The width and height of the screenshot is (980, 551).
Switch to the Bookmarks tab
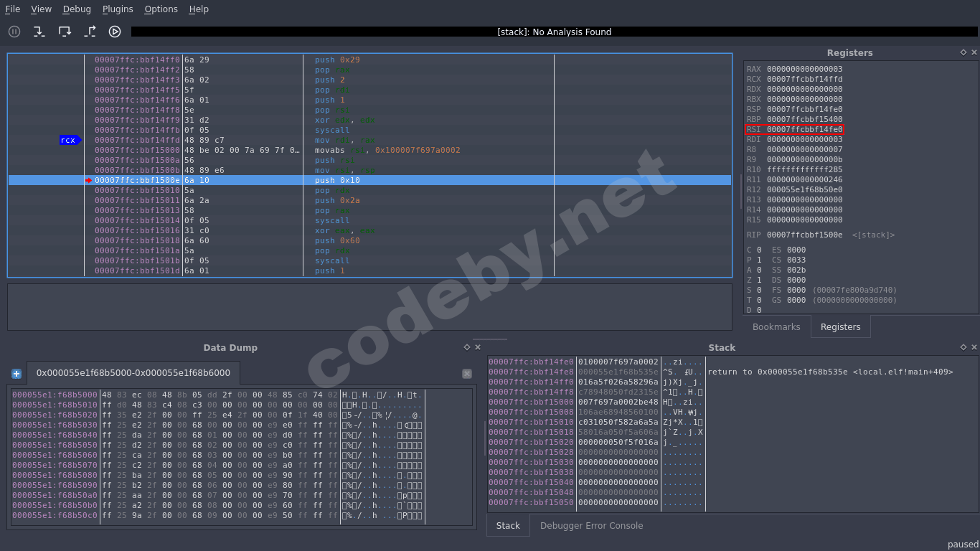click(x=776, y=327)
